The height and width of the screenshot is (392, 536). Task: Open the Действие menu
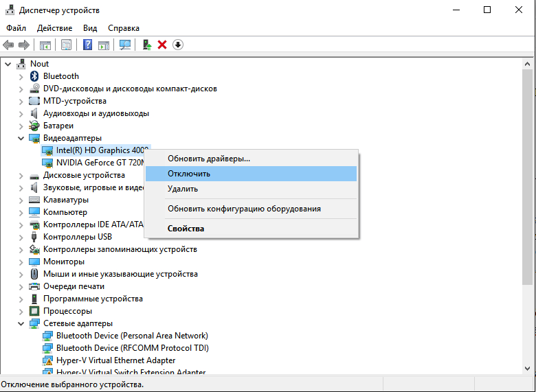54,28
